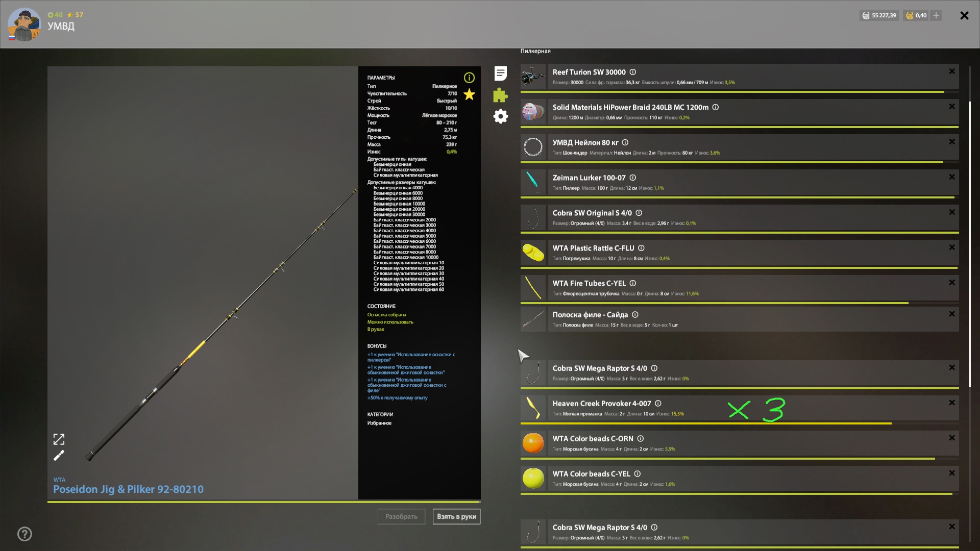Click the +50% к получаемому опыту bonus
980x551 pixels.
pos(398,398)
